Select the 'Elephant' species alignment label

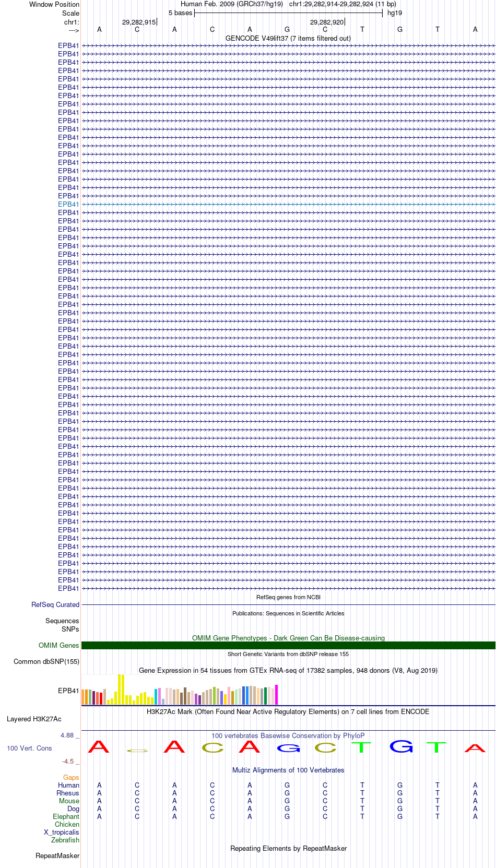coord(66,816)
